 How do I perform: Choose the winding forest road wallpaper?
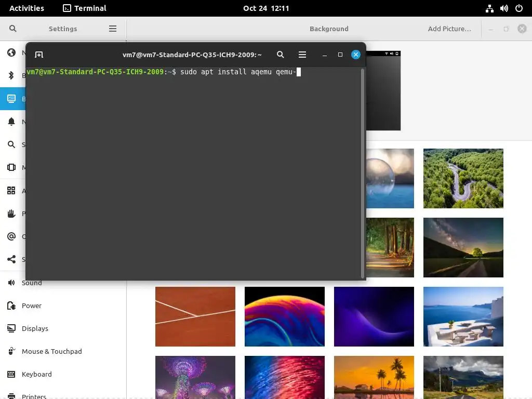pyautogui.click(x=463, y=179)
